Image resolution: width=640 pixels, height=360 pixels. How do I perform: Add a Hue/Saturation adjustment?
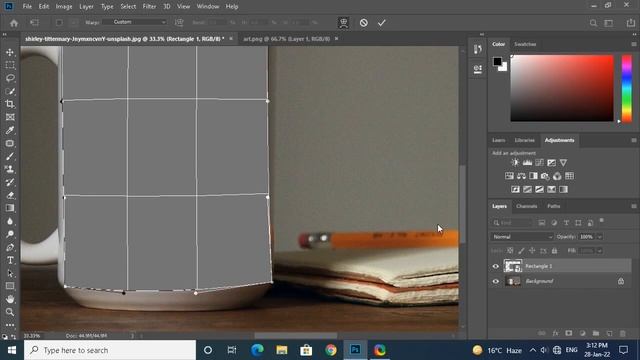pyautogui.click(x=509, y=176)
